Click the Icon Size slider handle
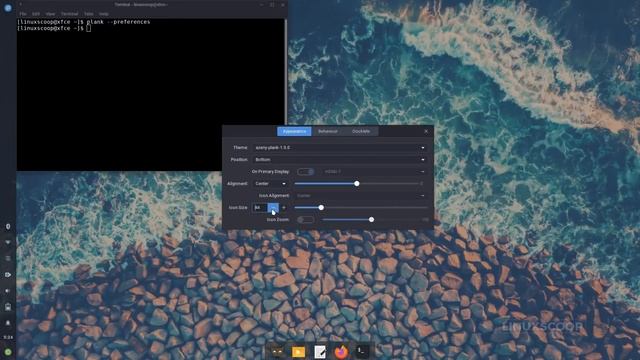Screen dimensions: 640x360 click(321, 207)
